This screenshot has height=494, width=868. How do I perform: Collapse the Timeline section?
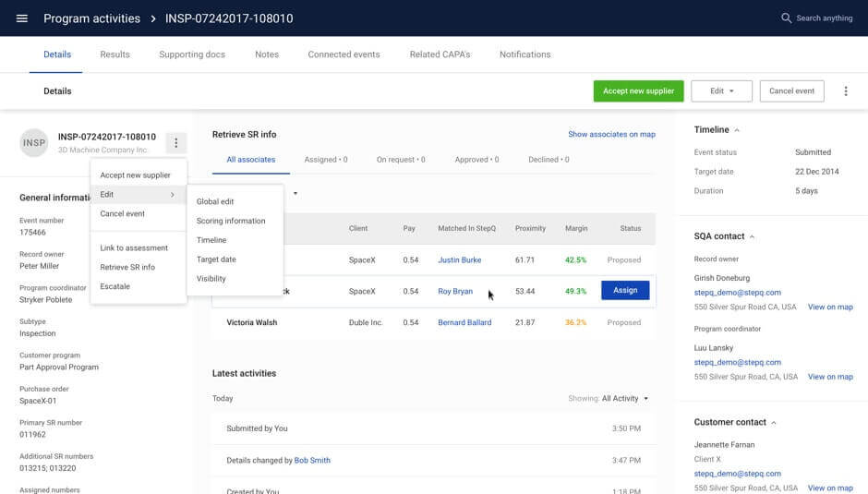(x=736, y=130)
